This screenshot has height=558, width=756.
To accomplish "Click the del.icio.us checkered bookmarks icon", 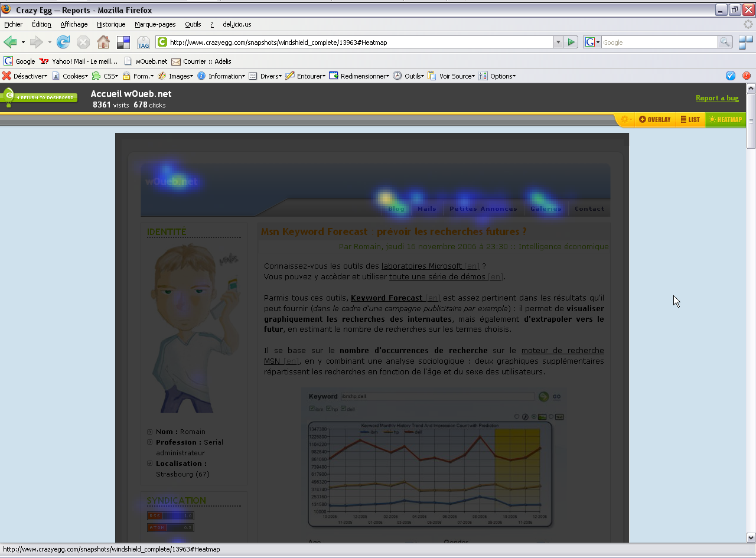I will [x=123, y=43].
